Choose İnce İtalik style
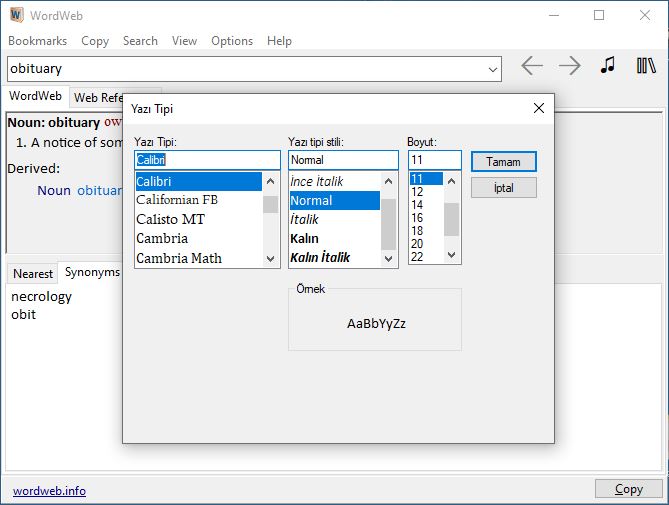The width and height of the screenshot is (669, 505). pyautogui.click(x=334, y=182)
